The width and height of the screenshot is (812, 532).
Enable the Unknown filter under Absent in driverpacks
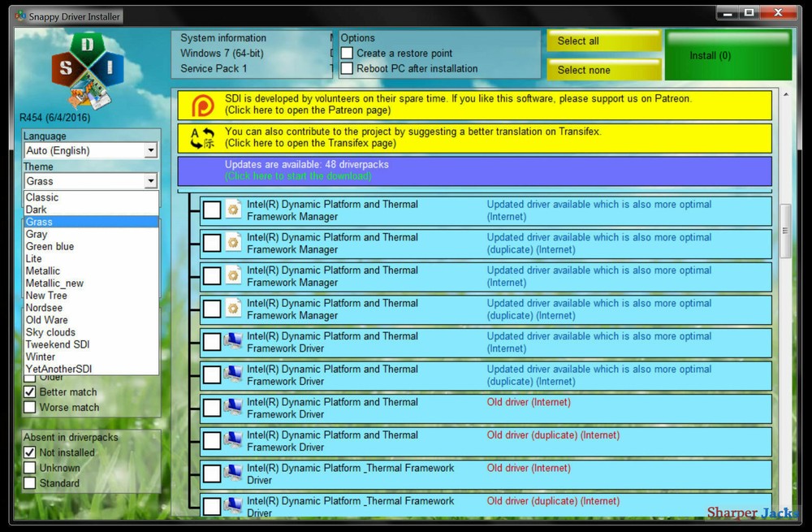pyautogui.click(x=29, y=468)
